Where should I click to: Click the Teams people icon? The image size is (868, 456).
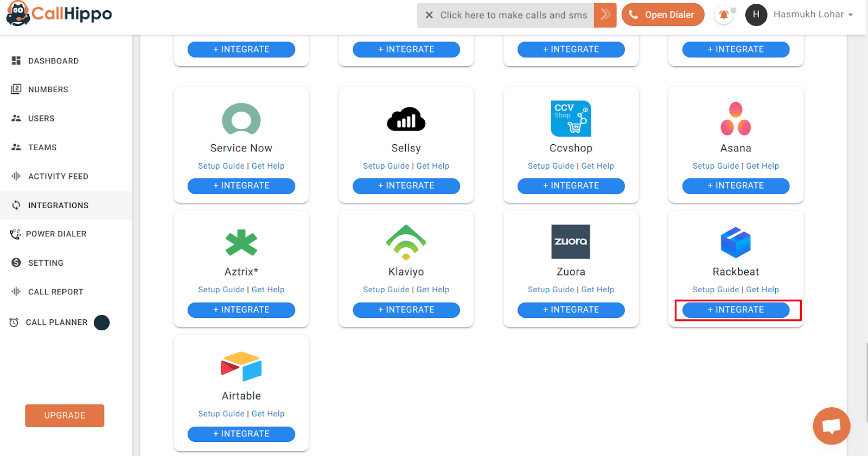pos(16,147)
